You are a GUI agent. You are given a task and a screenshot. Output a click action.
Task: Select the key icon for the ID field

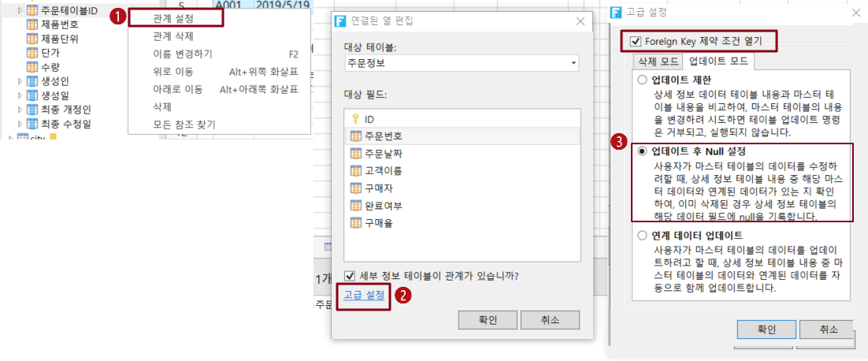click(x=355, y=119)
